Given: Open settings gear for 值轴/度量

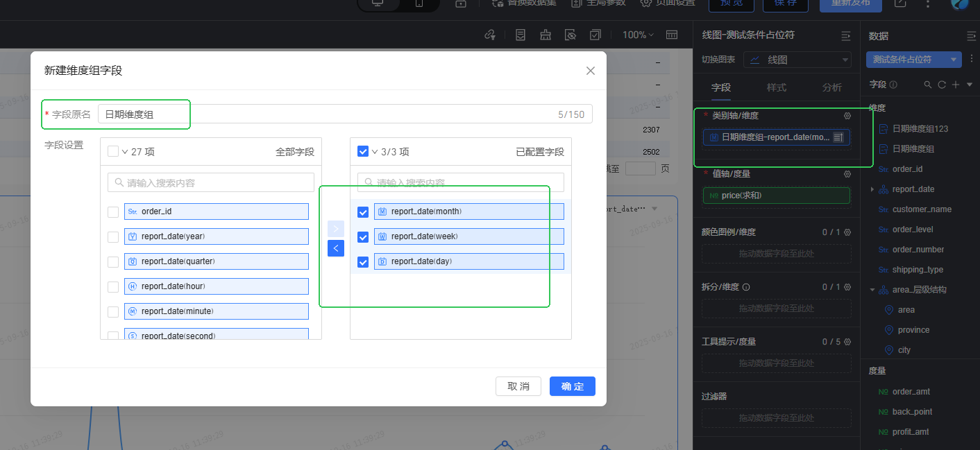Looking at the screenshot, I should (x=847, y=174).
